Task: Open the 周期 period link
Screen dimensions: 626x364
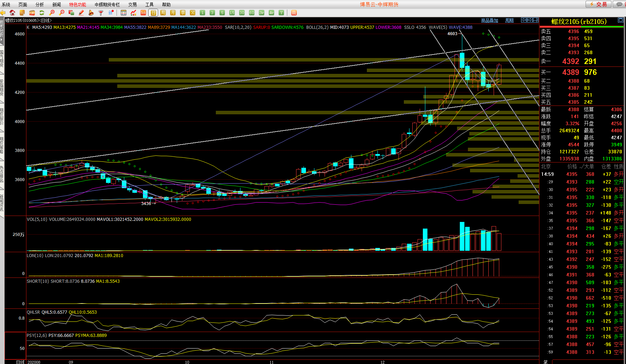Action: point(509,20)
